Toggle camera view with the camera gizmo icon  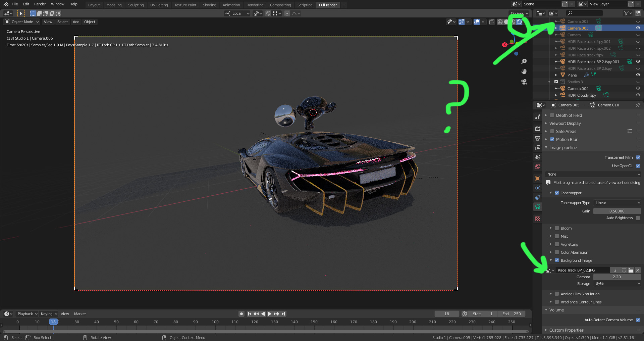(x=524, y=82)
